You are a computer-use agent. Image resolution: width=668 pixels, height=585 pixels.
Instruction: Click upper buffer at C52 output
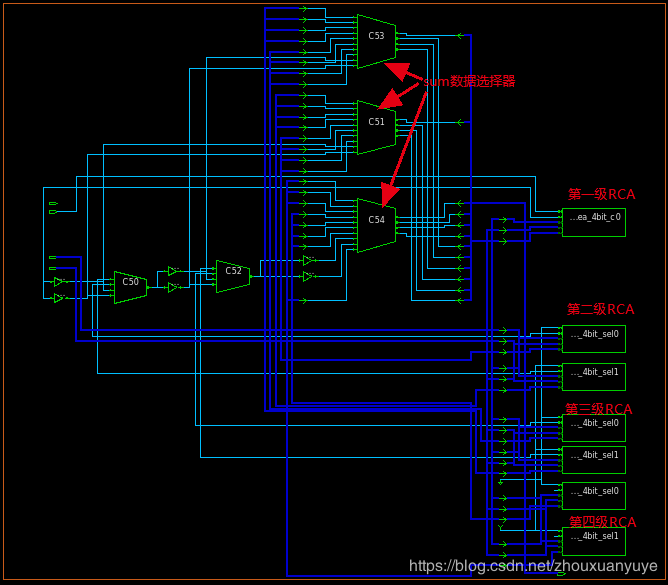(x=308, y=260)
